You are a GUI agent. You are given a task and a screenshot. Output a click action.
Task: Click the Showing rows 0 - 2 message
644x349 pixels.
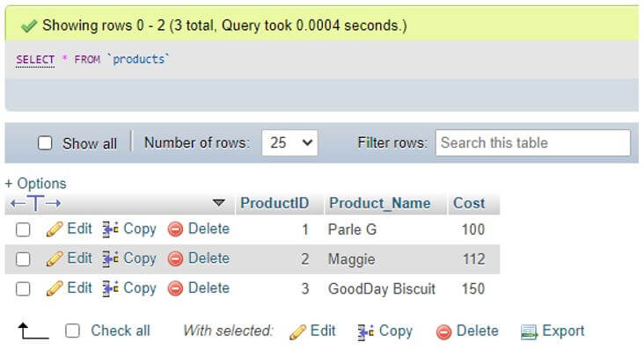pos(224,25)
